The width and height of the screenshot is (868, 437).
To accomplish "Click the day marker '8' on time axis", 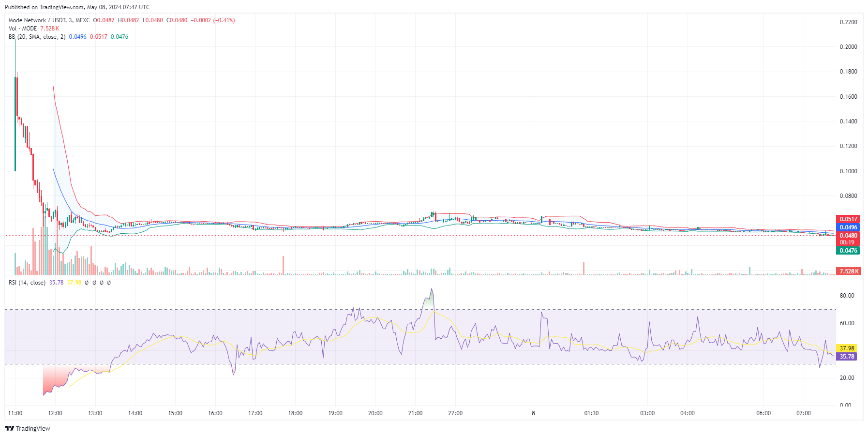I will (x=533, y=413).
